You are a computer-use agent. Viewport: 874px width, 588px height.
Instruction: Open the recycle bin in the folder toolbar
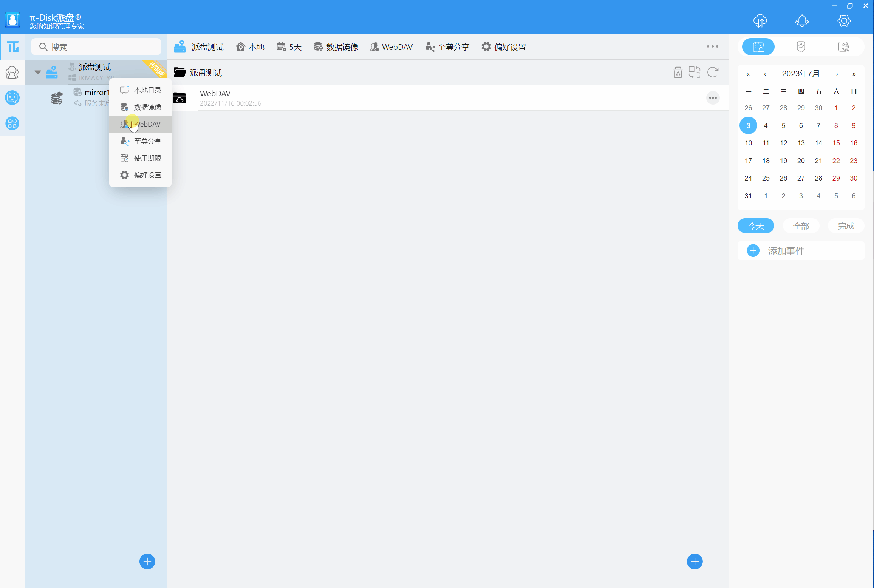coord(678,72)
